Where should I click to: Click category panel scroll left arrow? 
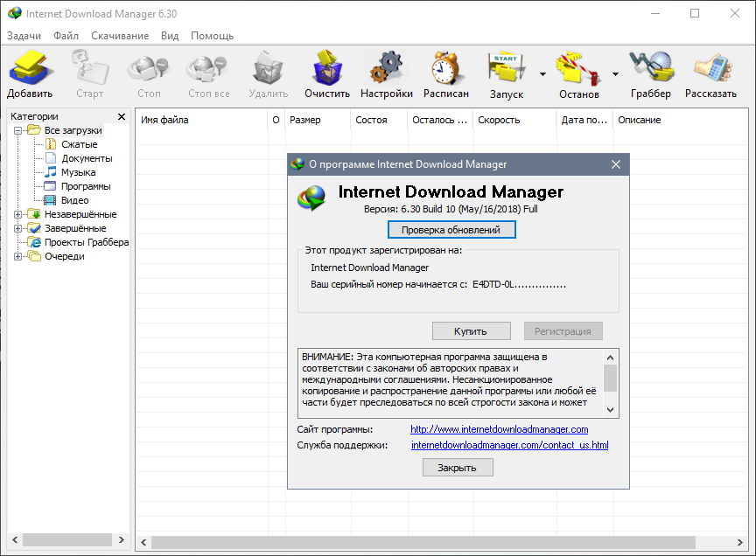[x=15, y=539]
